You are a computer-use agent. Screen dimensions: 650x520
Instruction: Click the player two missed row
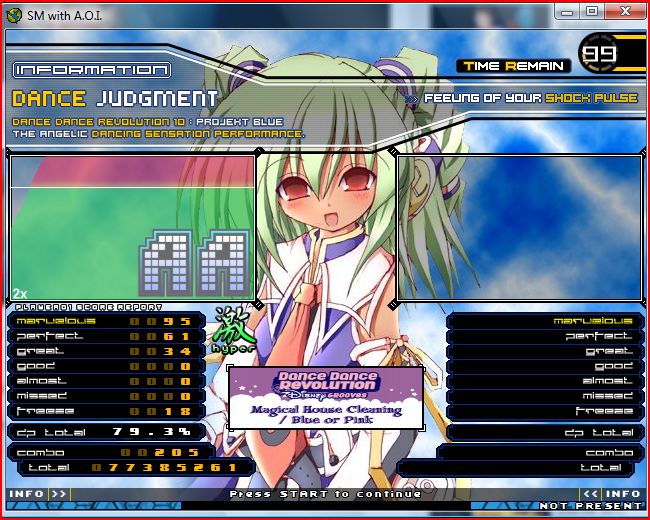(x=545, y=396)
